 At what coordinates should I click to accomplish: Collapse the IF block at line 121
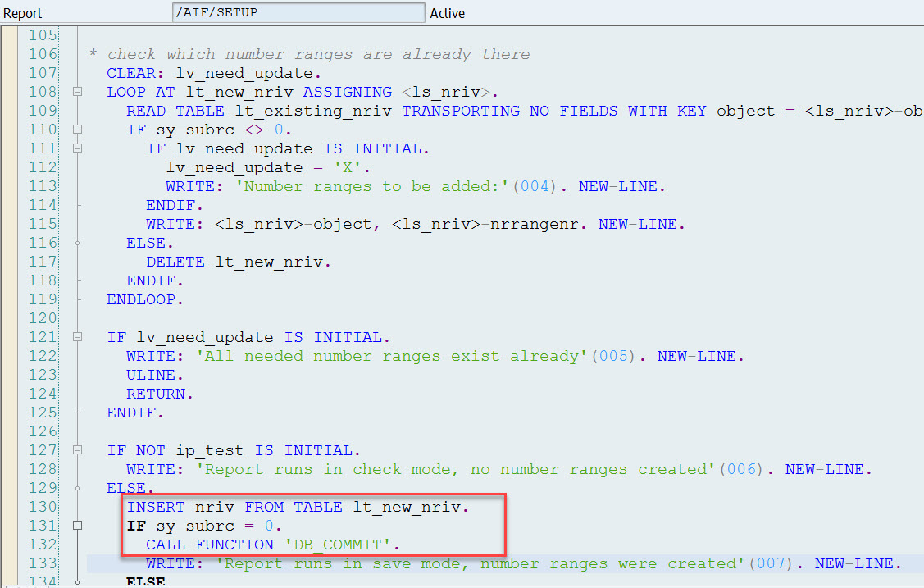77,337
